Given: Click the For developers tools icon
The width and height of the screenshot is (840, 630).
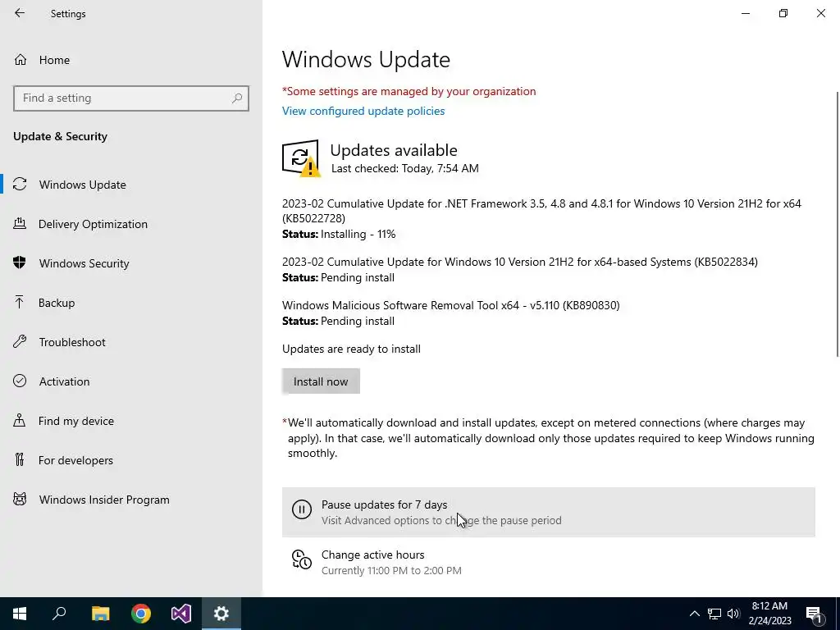Looking at the screenshot, I should click(x=20, y=459).
